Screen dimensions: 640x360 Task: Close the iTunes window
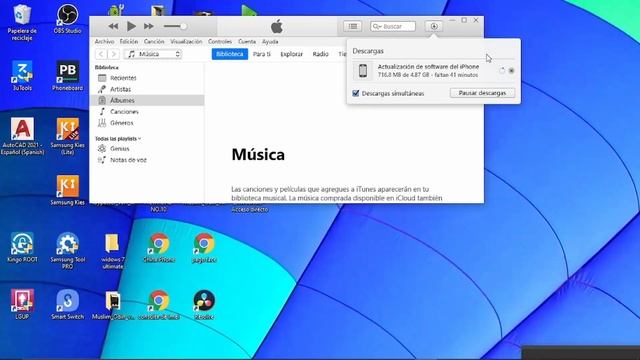(476, 20)
